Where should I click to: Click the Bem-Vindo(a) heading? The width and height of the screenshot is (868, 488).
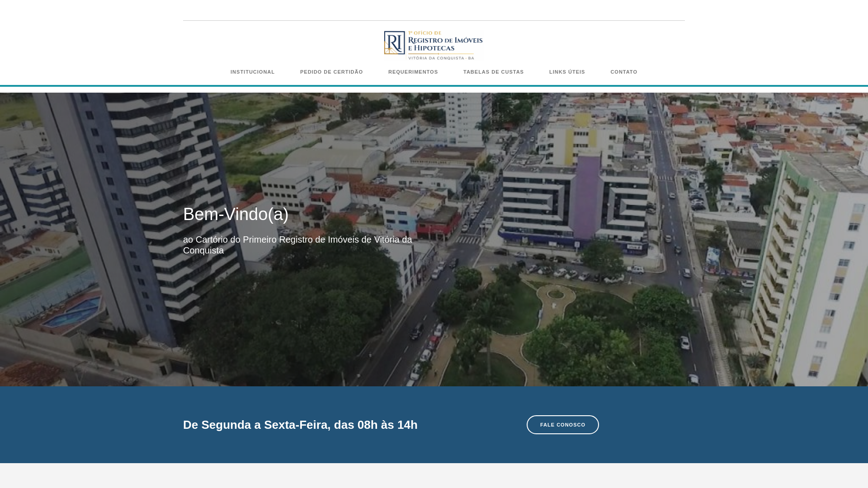(x=236, y=214)
